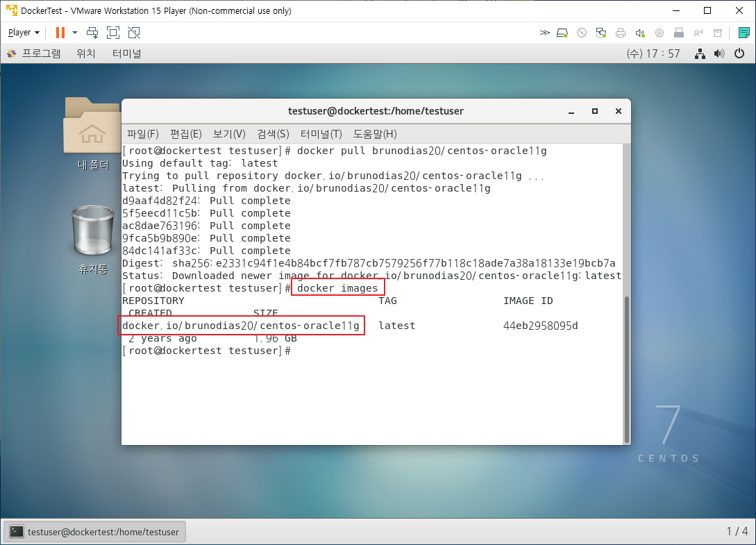The image size is (756, 545).
Task: Click the last empty terminal prompt line
Action: tap(206, 351)
